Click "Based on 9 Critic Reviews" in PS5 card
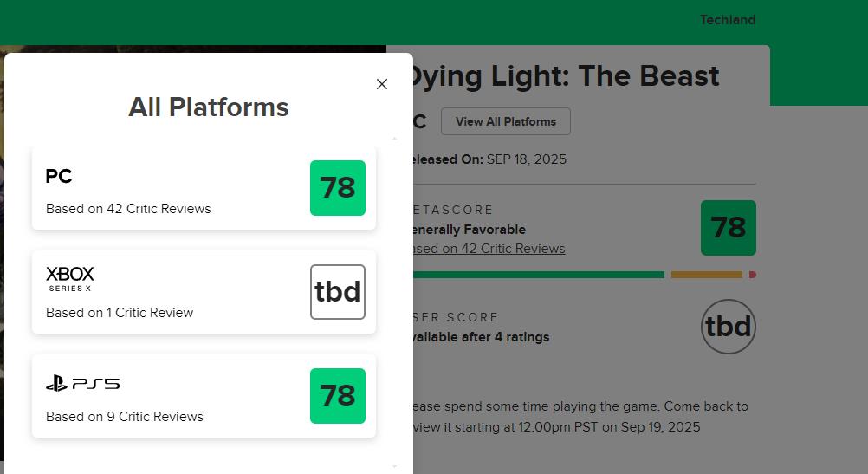868x474 pixels. 125,417
